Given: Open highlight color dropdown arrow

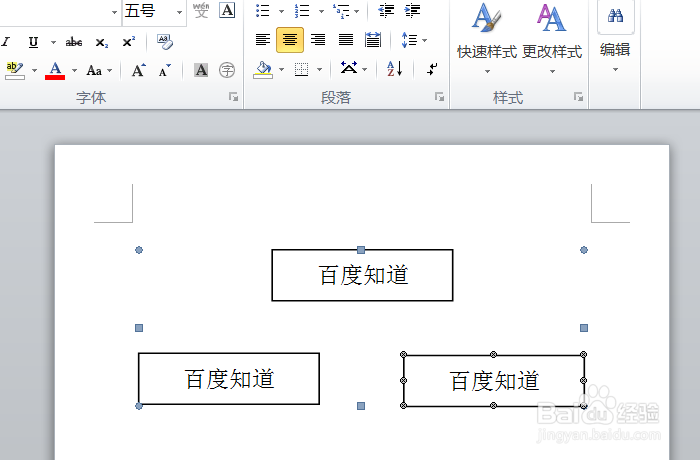Looking at the screenshot, I should pos(34,71).
